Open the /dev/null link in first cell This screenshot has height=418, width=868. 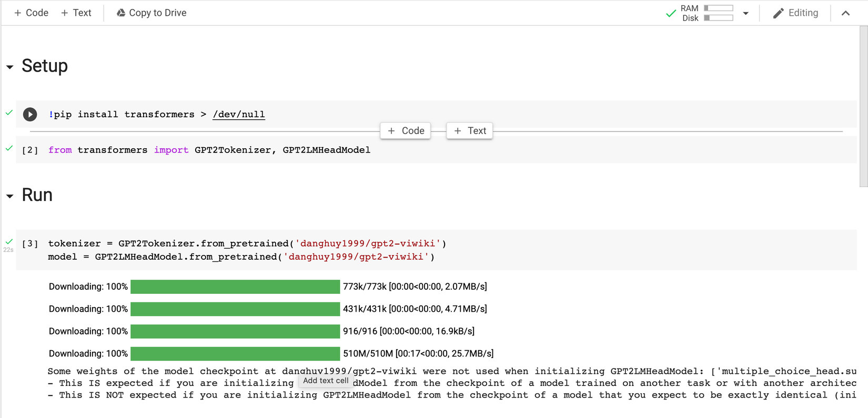238,114
